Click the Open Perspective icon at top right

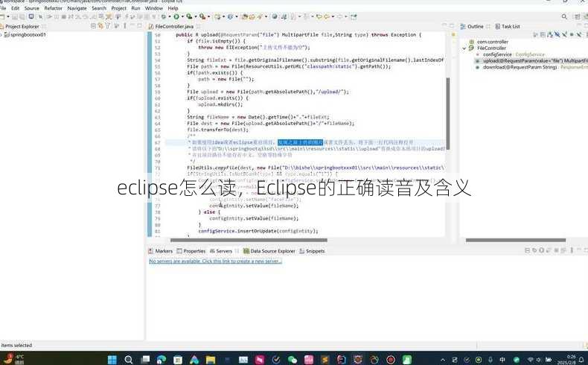[577, 16]
